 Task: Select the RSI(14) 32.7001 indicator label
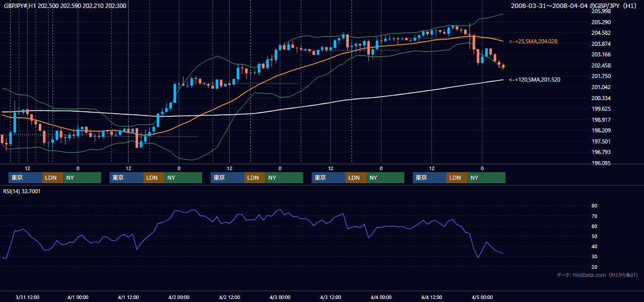pyautogui.click(x=22, y=191)
